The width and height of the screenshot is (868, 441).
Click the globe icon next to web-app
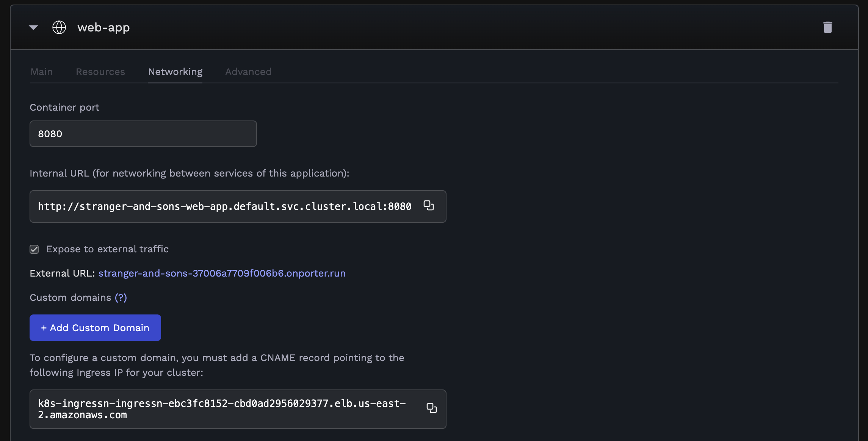[x=59, y=27]
